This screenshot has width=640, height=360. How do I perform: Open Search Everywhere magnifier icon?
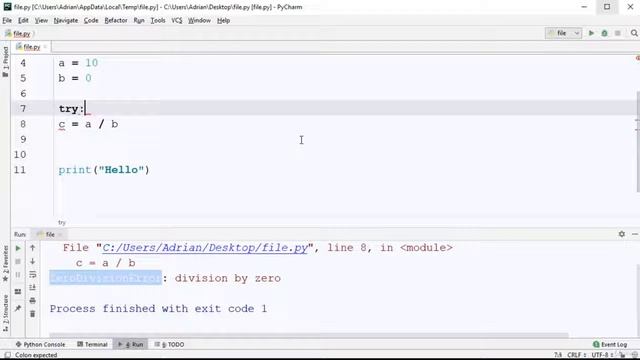click(x=634, y=33)
